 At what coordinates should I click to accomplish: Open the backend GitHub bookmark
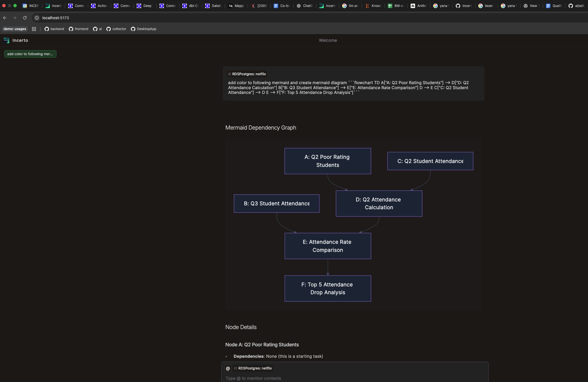[x=54, y=29]
